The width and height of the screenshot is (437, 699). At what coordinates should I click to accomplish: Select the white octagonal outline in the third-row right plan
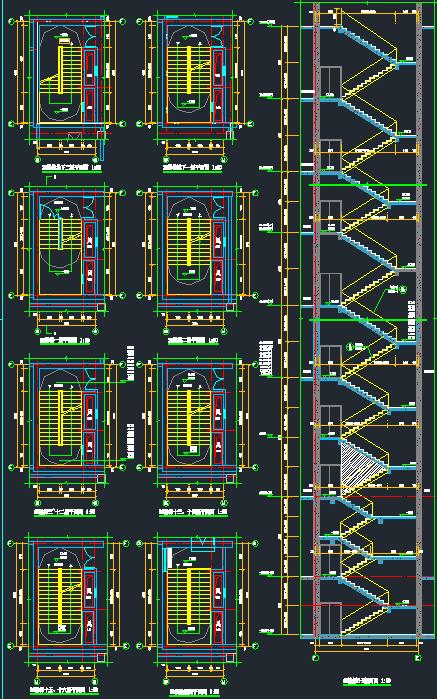pyautogui.click(x=188, y=418)
